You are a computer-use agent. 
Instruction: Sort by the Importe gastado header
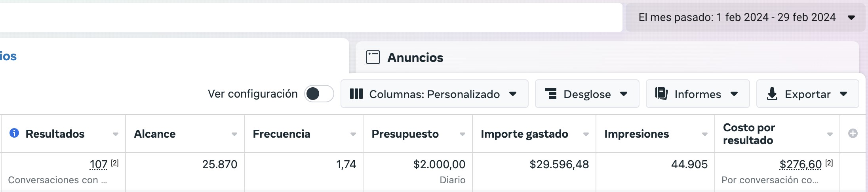pos(524,134)
